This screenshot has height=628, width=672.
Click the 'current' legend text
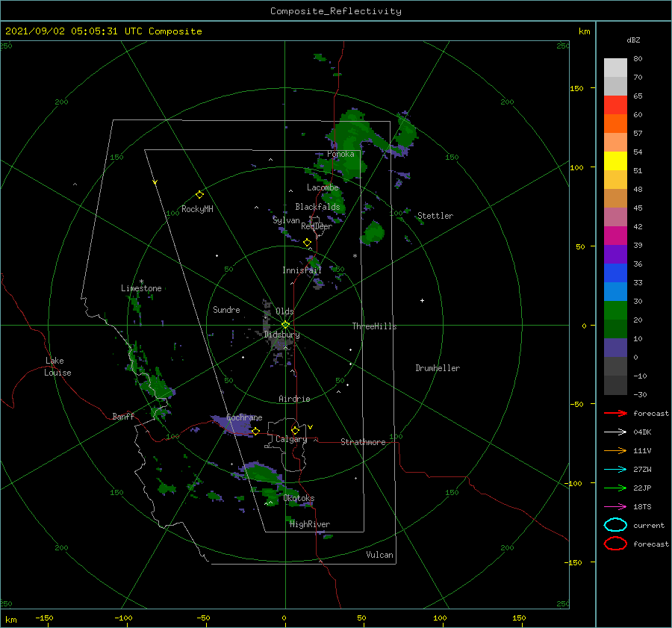pyautogui.click(x=649, y=525)
